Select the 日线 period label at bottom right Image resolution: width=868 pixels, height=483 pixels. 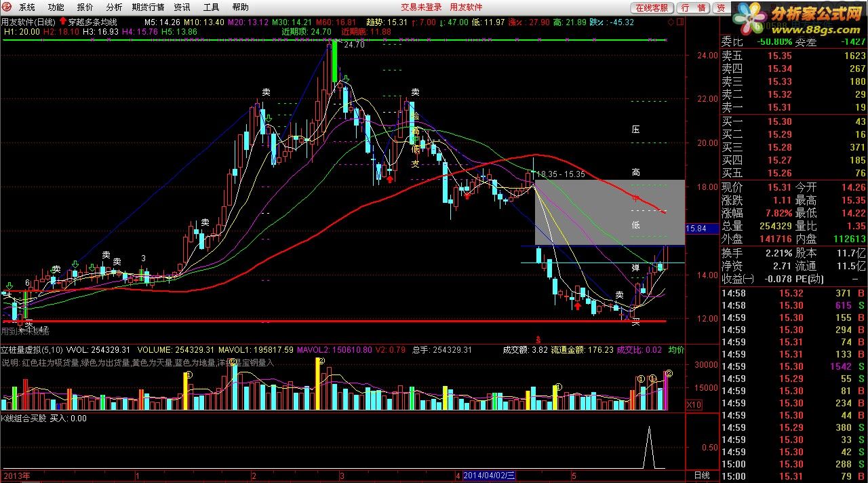(702, 476)
